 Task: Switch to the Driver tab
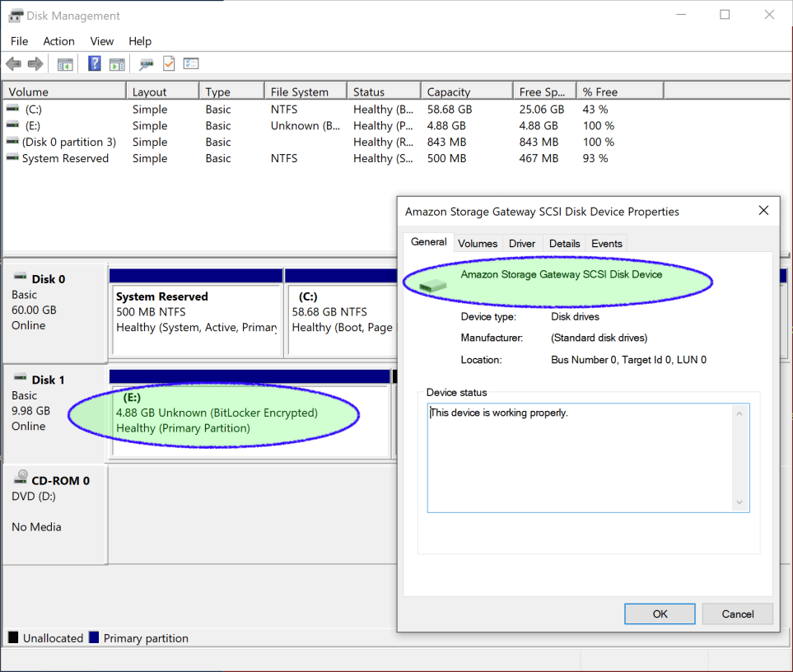[x=522, y=243]
